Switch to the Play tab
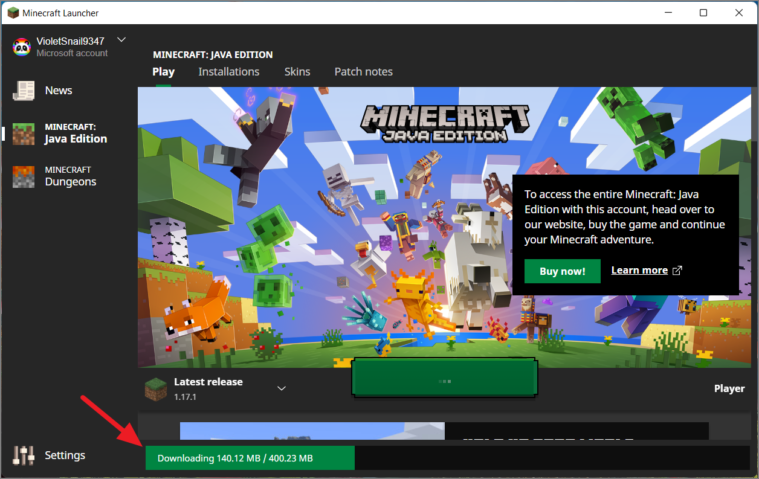 163,72
